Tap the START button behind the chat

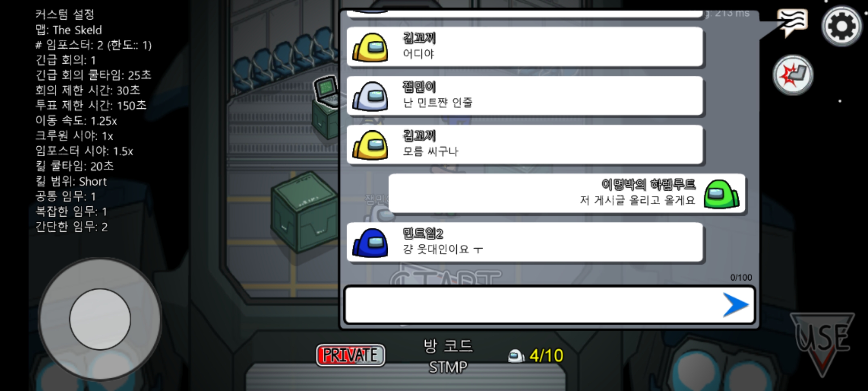[446, 278]
